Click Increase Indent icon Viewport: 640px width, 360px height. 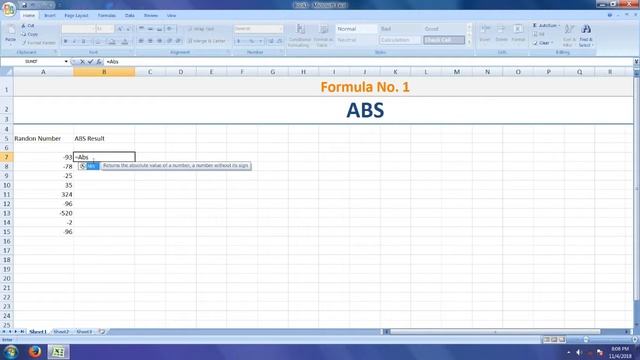click(x=178, y=41)
